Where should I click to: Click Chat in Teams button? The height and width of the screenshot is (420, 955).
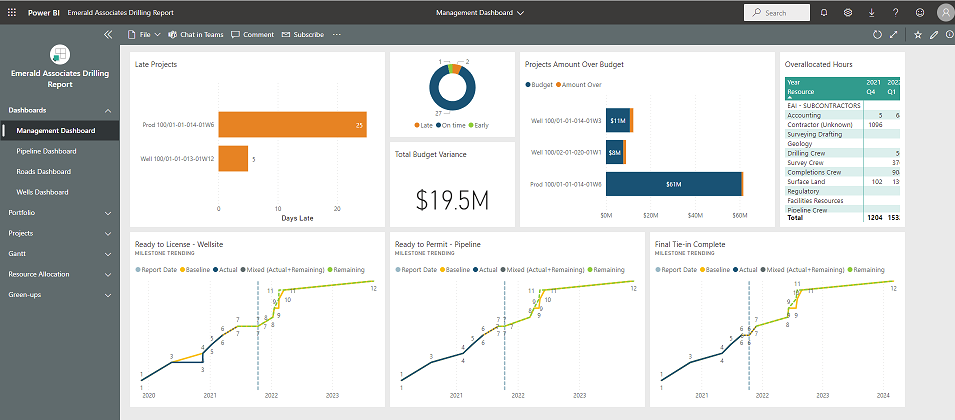pyautogui.click(x=195, y=34)
